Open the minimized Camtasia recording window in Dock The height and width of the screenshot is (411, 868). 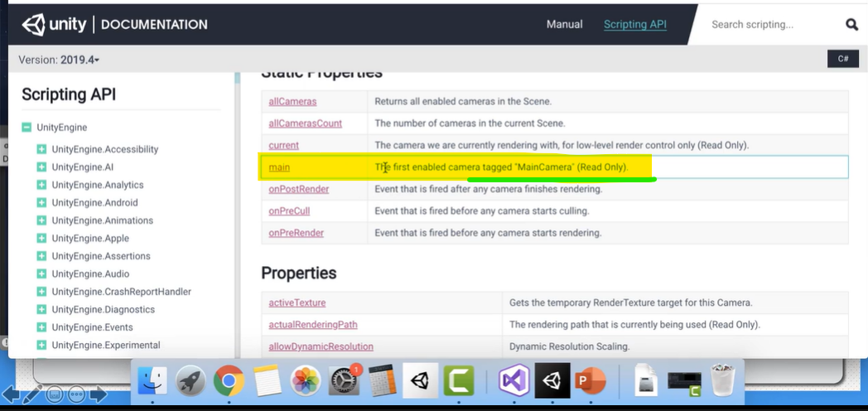click(x=684, y=384)
